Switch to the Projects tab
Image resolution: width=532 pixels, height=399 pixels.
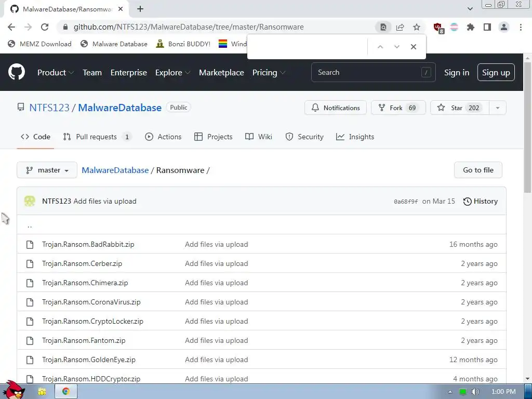pos(214,137)
